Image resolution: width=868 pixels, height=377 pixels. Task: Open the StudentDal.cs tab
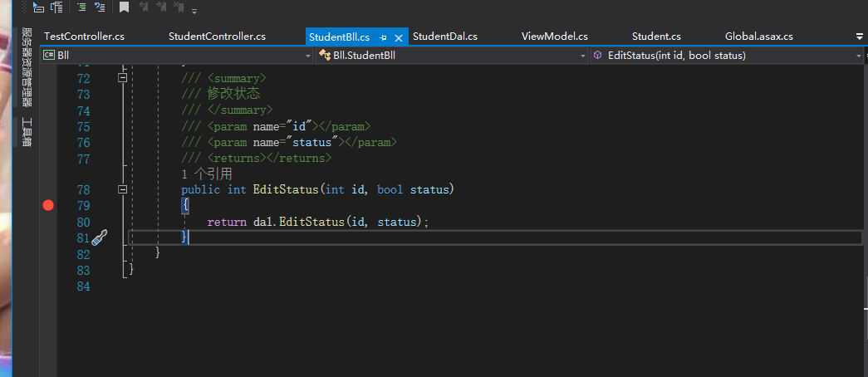[445, 37]
